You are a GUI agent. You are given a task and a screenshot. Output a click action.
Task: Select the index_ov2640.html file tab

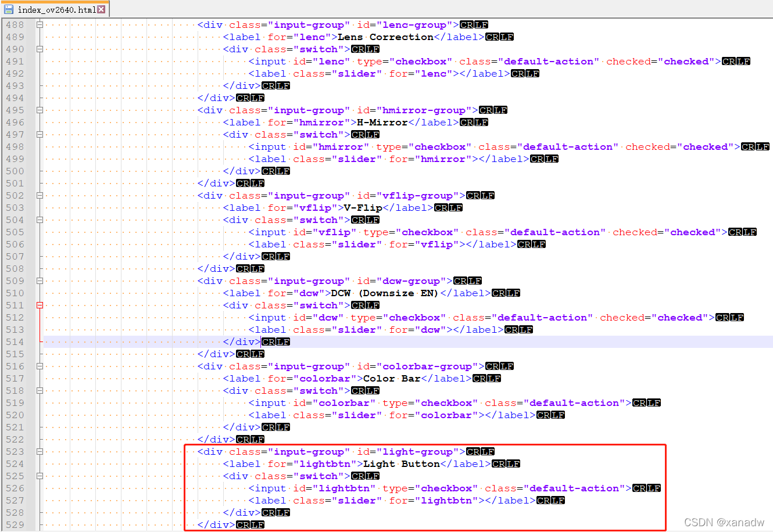55,9
